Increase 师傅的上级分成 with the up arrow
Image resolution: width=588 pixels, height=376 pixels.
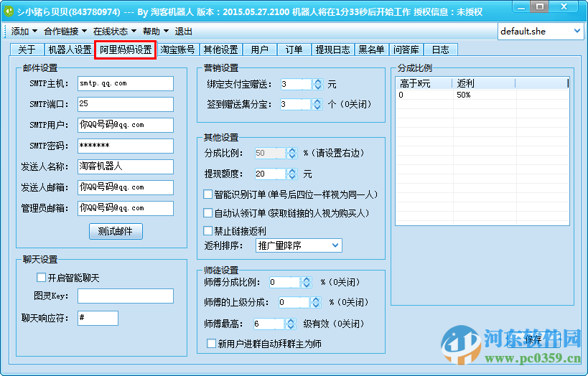(316, 299)
